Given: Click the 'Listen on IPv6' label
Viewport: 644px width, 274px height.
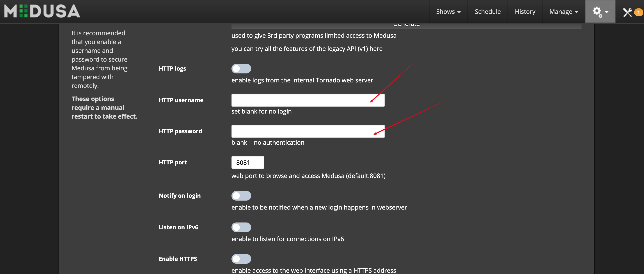Looking at the screenshot, I should (x=178, y=227).
